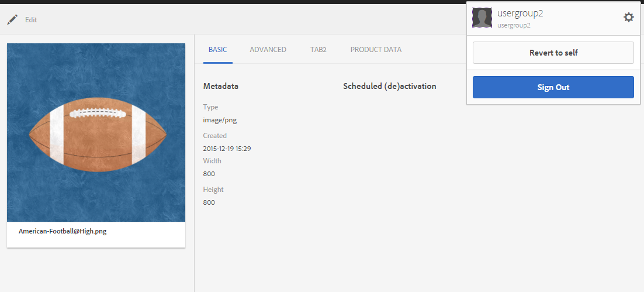The height and width of the screenshot is (292, 644).
Task: Select the American-Football@High.png file name
Action: 63,231
